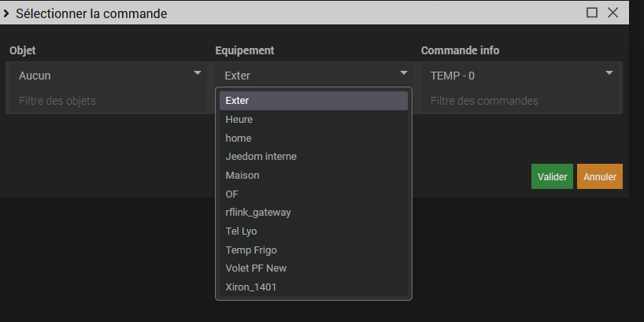Viewport: 644px width, 322px height.
Task: Choose Xiron_1401 from the list
Action: coord(313,287)
